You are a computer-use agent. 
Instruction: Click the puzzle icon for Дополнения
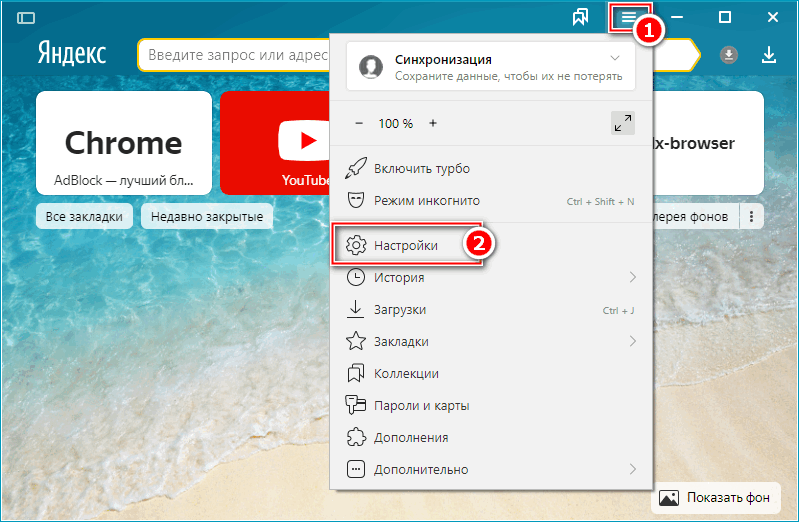(356, 437)
